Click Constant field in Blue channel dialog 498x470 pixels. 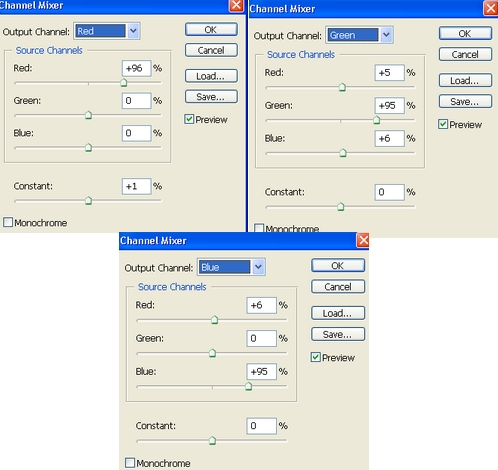(x=262, y=426)
